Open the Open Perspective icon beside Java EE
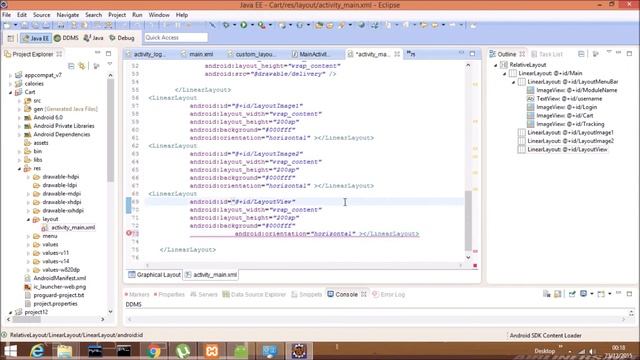 pyautogui.click(x=11, y=38)
